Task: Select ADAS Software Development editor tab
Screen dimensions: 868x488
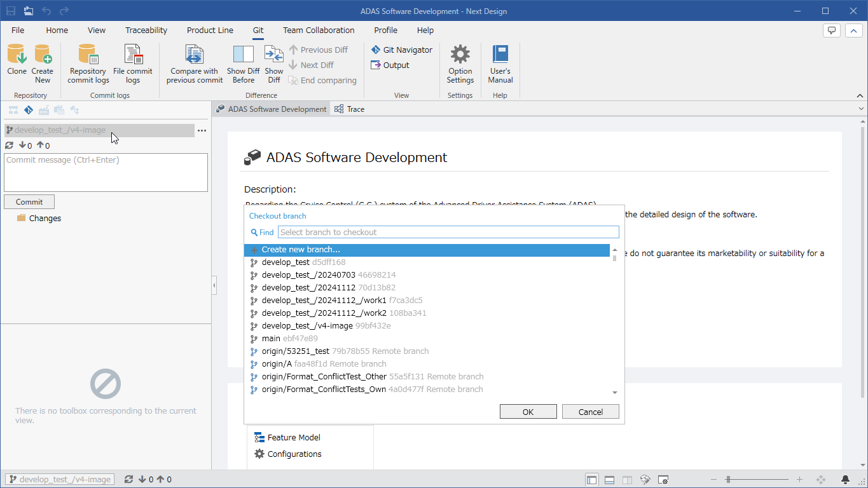Action: [272, 109]
